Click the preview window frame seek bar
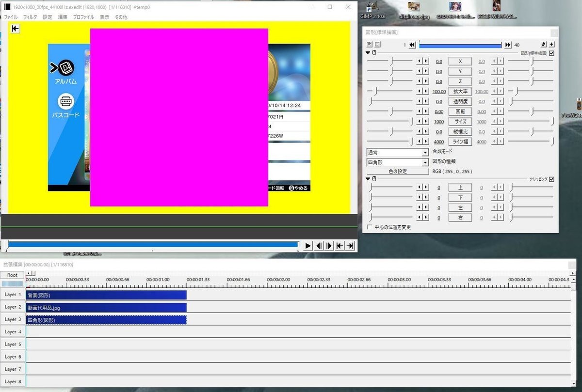Screen dimensions: 582x392 click(x=153, y=245)
